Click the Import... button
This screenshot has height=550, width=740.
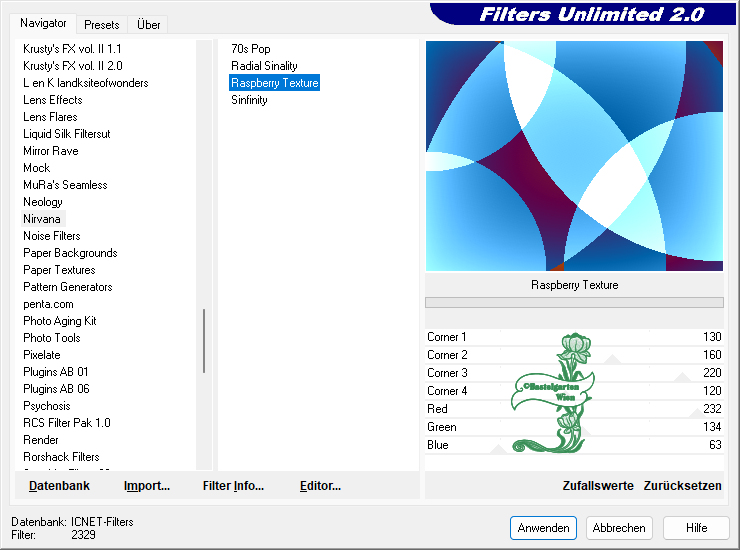click(147, 486)
